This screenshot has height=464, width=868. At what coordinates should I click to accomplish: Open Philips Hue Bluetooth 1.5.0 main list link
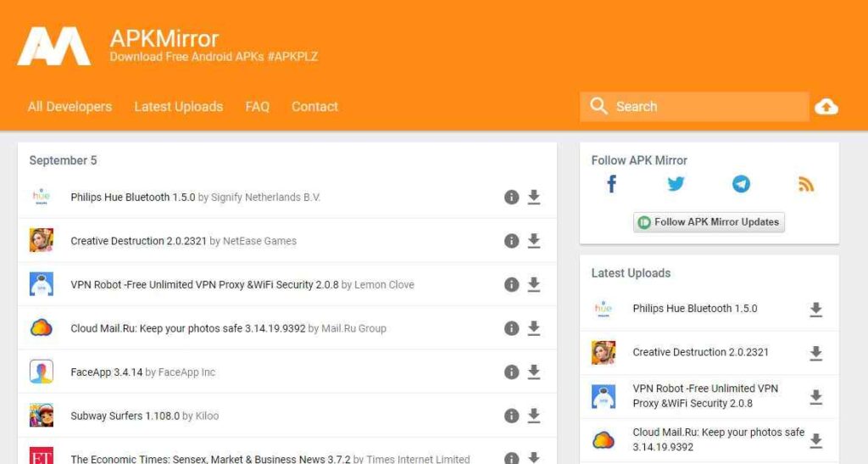(133, 197)
